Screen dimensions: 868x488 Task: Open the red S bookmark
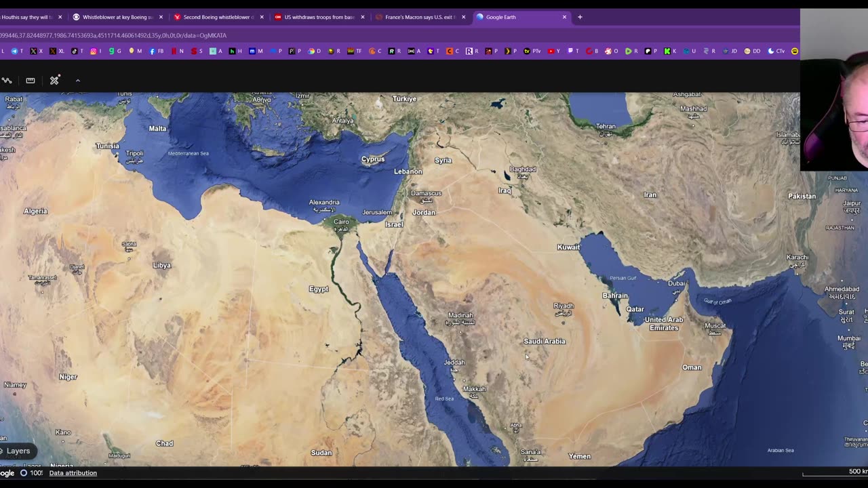197,51
